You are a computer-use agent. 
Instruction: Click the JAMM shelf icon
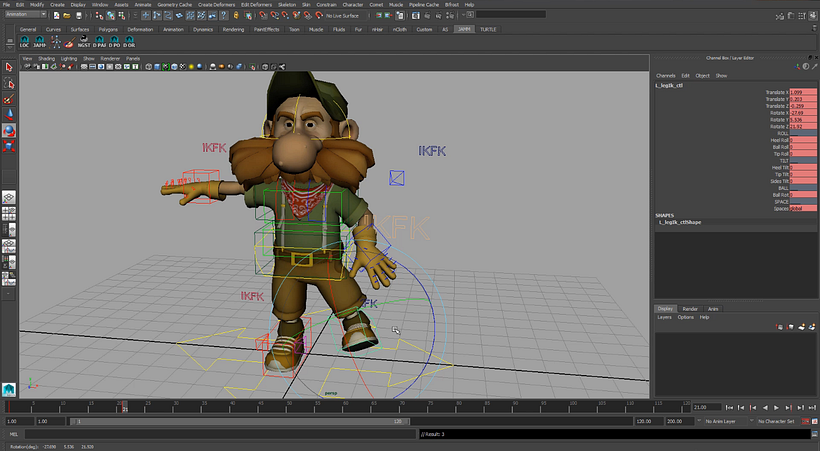(x=40, y=43)
